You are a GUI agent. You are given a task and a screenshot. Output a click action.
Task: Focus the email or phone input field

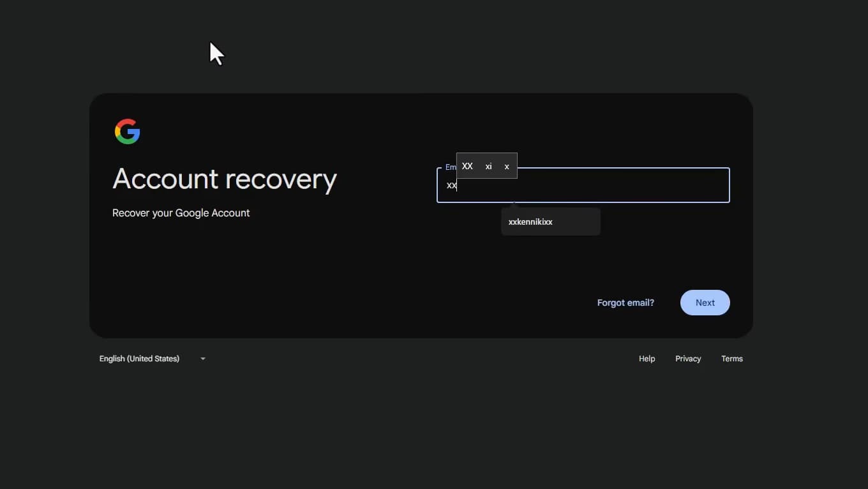tap(583, 185)
